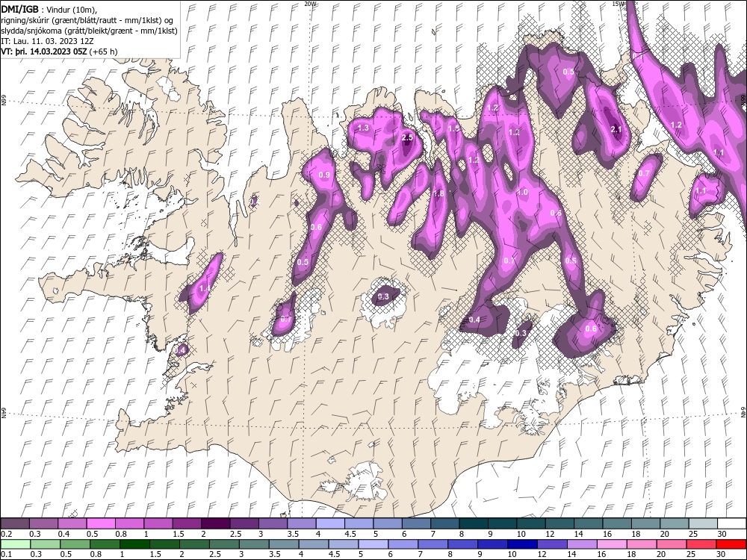Select the rain legend swatch starting at 0.5
747x560 pixels.
pos(75,544)
